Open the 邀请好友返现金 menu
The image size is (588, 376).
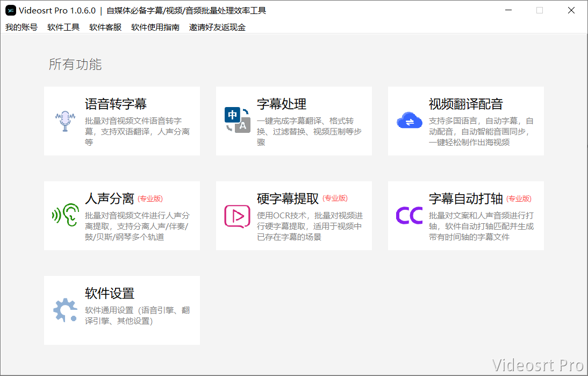[x=217, y=27]
